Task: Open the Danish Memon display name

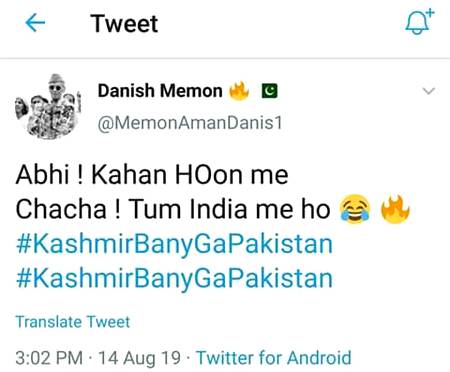Action: click(160, 91)
